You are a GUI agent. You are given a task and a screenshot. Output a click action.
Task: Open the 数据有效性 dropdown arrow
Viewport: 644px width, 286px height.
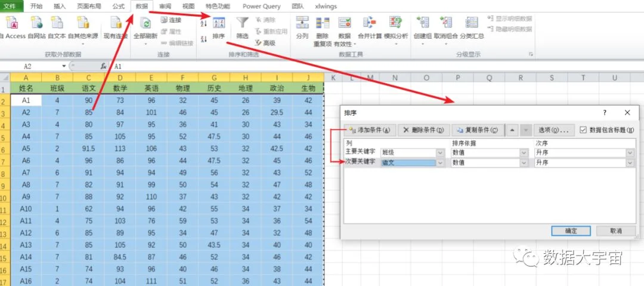click(x=354, y=44)
